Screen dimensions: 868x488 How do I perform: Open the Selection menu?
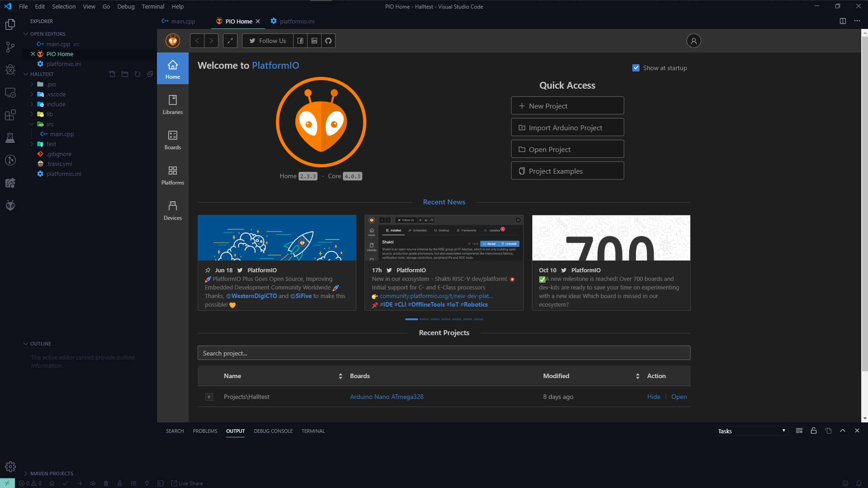point(63,6)
